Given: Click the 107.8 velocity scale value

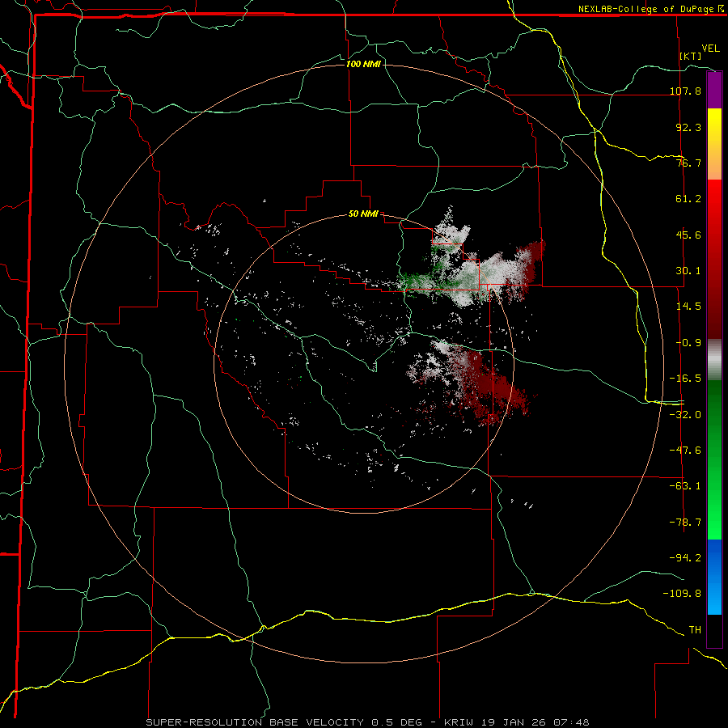Looking at the screenshot, I should 685,91.
